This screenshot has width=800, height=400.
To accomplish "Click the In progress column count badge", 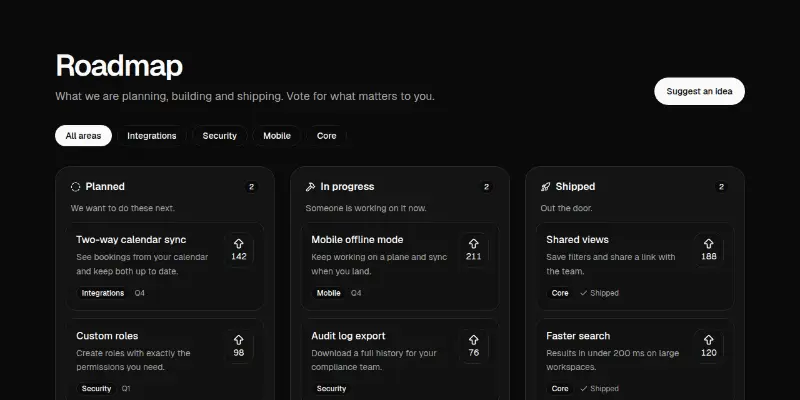I will coord(486,187).
